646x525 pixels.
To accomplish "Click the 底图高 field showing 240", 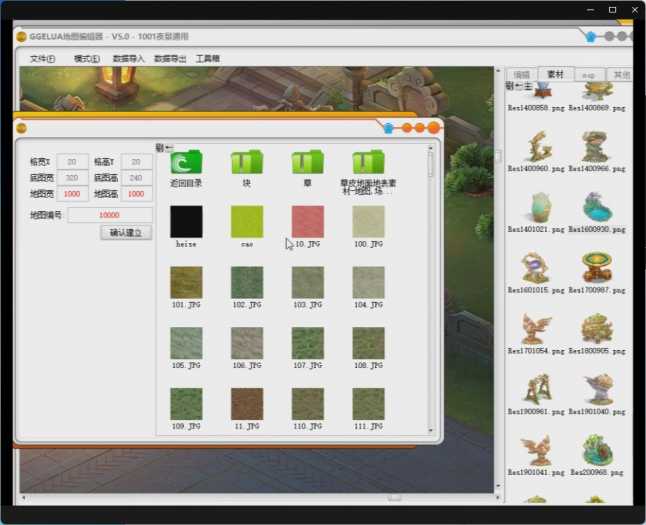I will tap(136, 178).
